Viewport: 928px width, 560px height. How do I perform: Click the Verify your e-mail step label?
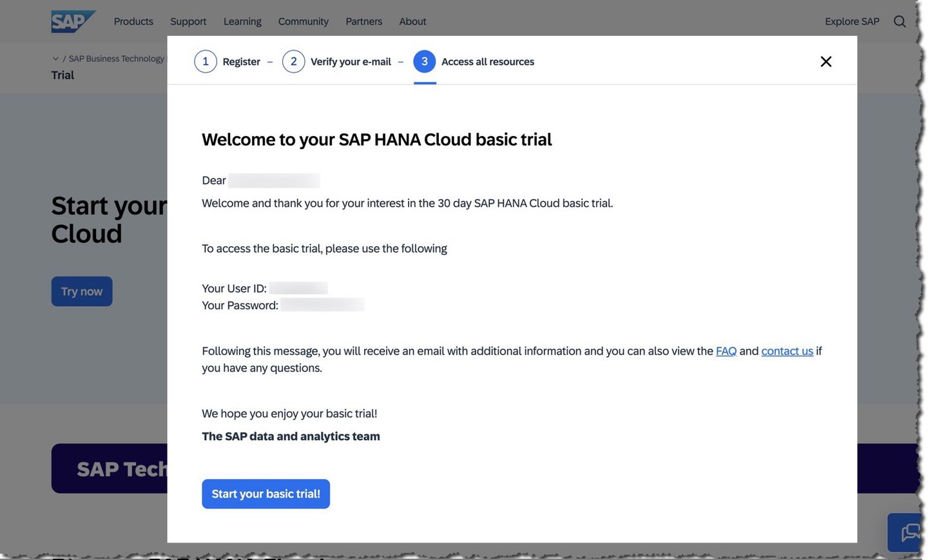pos(351,62)
